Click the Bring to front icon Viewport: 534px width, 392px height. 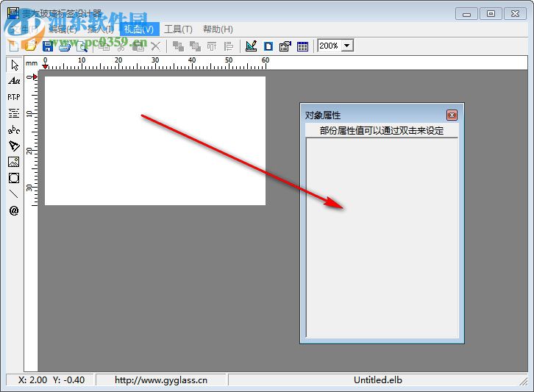(x=178, y=46)
